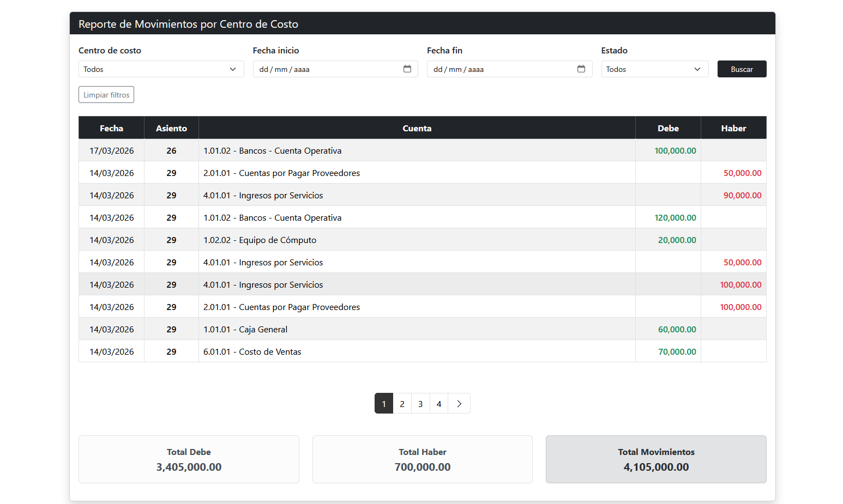This screenshot has height=504, width=843.
Task: Select the Costo de Ventas row
Action: (x=417, y=351)
